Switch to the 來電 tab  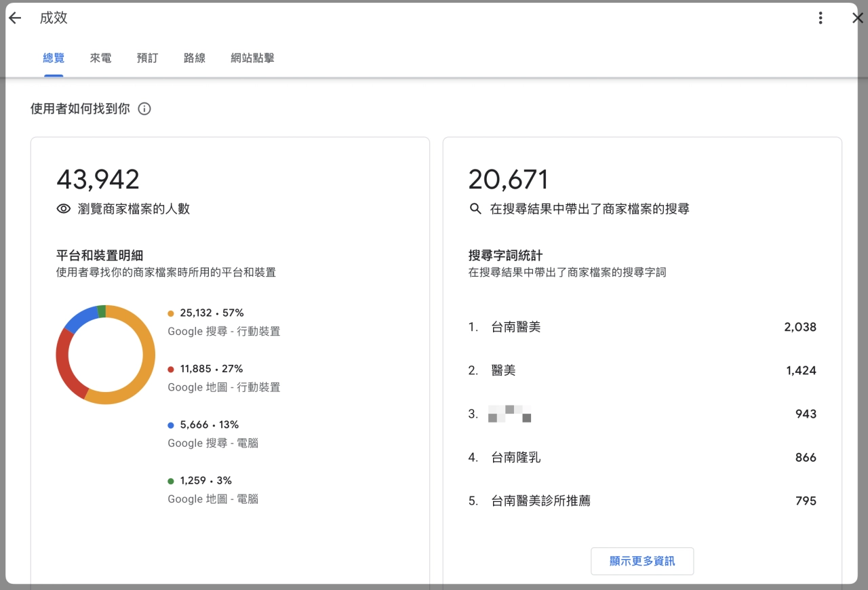[x=100, y=58]
